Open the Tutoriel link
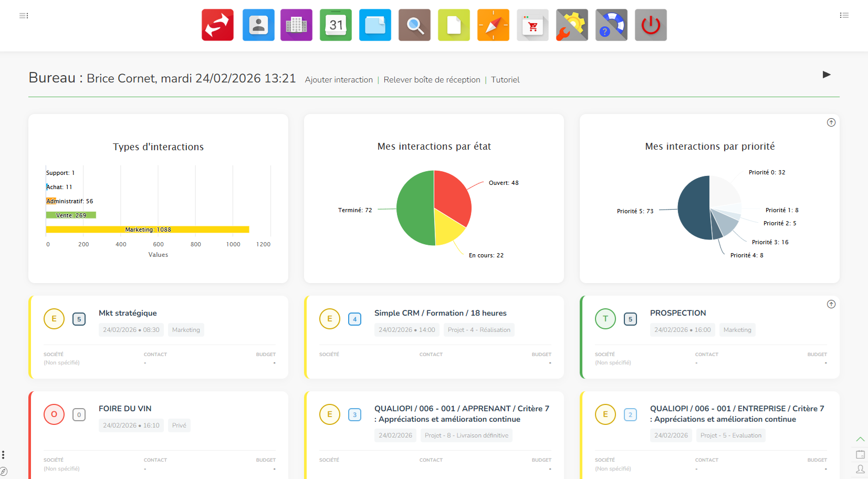 pos(505,80)
